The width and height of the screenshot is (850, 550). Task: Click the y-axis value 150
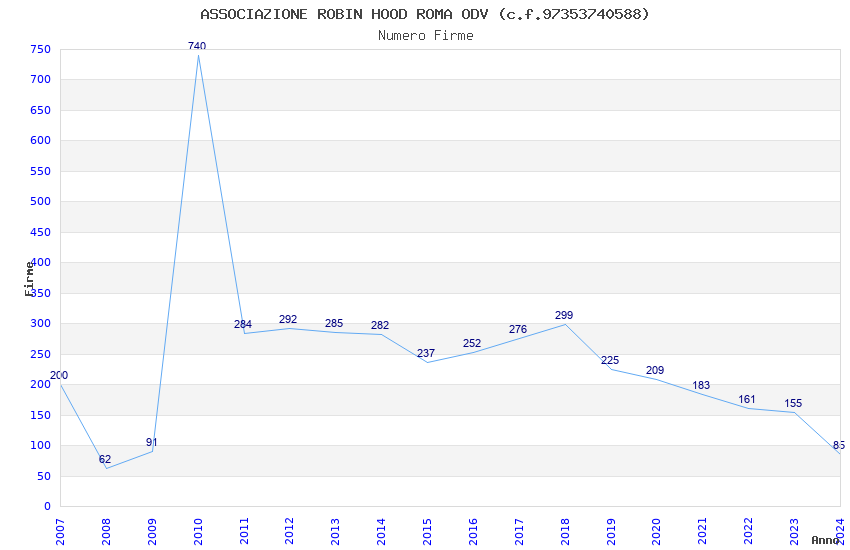[x=41, y=415]
